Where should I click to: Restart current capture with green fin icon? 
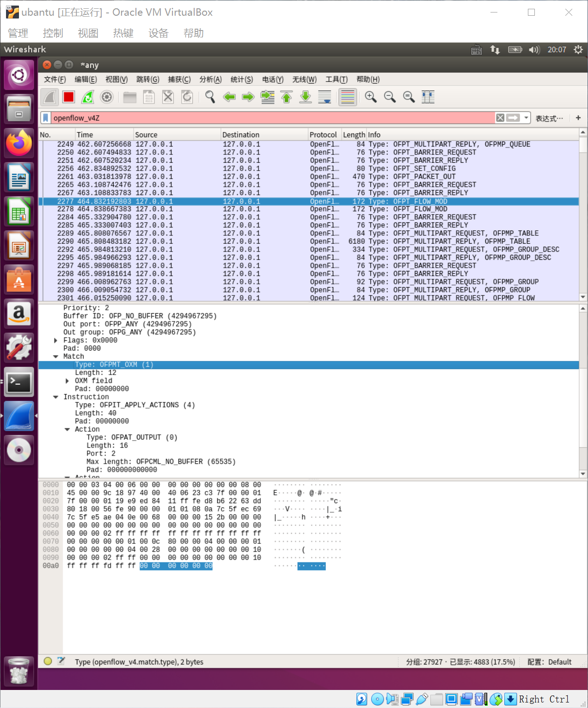88,97
